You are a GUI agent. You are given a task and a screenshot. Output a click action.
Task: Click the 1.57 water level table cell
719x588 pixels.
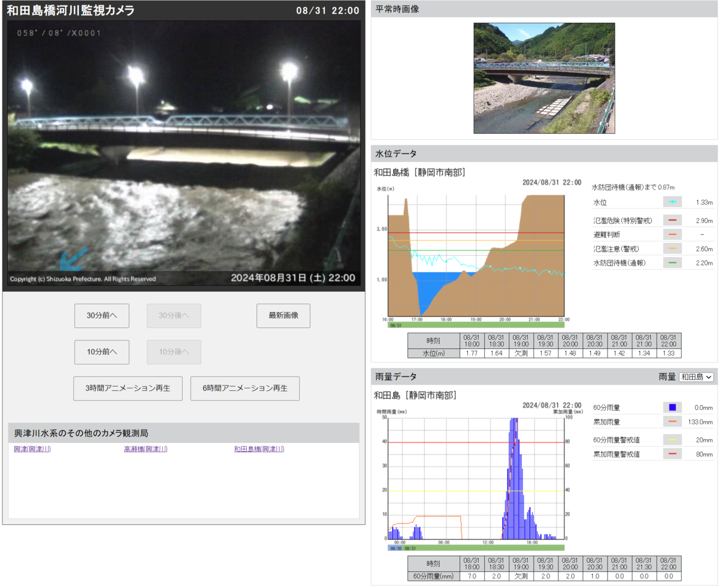pyautogui.click(x=545, y=354)
